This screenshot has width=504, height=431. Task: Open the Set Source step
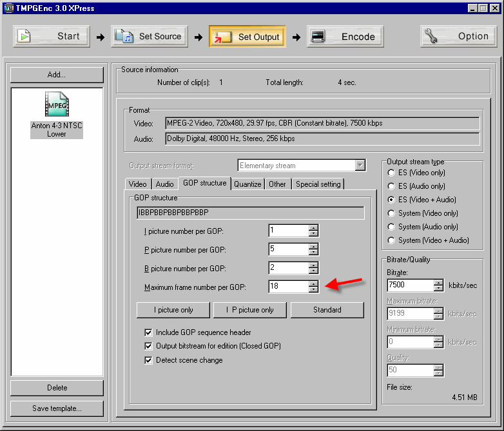pyautogui.click(x=150, y=36)
